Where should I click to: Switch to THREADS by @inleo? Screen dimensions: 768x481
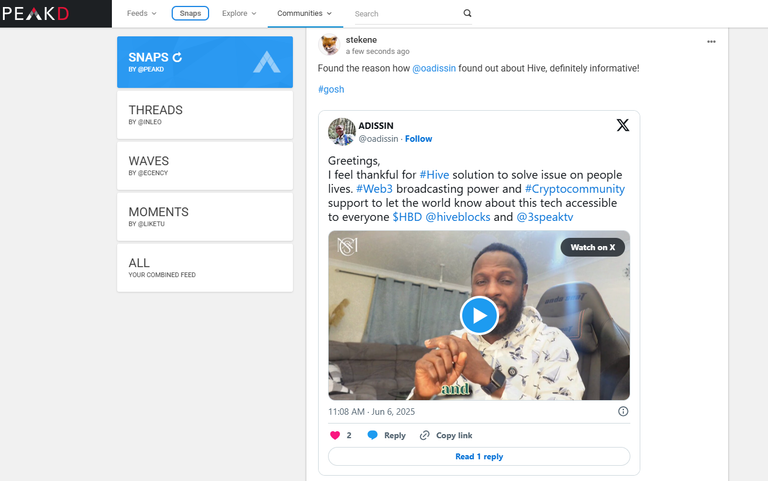point(205,115)
